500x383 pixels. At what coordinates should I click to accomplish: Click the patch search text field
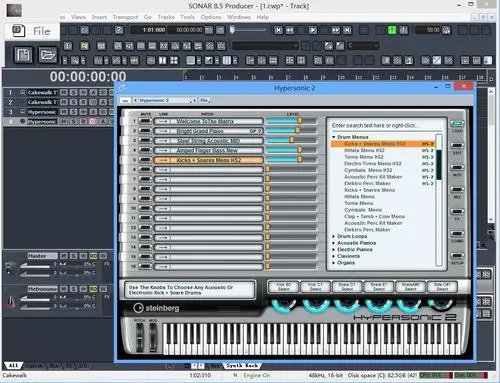tap(386, 125)
